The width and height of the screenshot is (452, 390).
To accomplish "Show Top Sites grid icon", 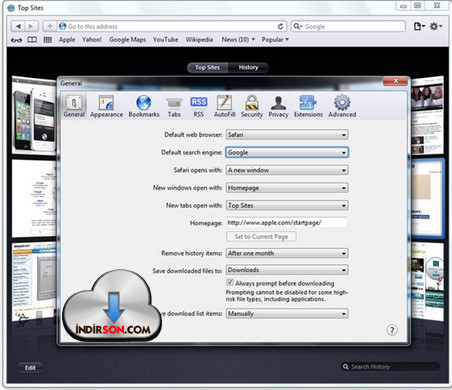I will click(x=48, y=40).
